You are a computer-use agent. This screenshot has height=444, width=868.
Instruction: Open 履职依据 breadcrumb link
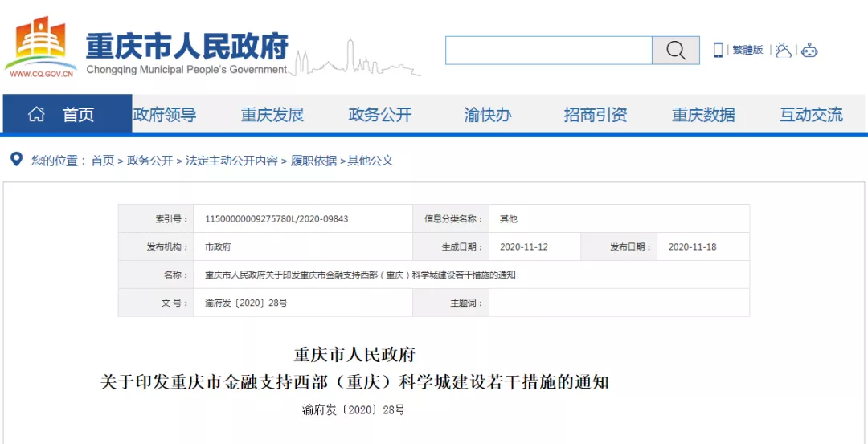click(x=313, y=161)
